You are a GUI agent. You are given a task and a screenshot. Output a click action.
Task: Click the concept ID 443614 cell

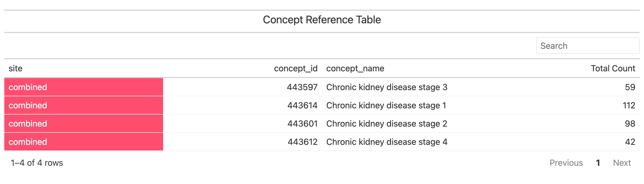[x=302, y=105]
